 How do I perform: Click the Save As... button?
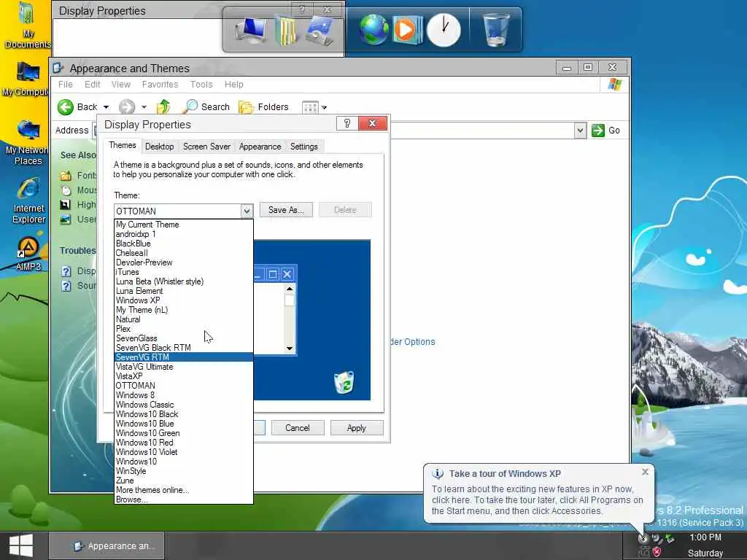pos(286,210)
